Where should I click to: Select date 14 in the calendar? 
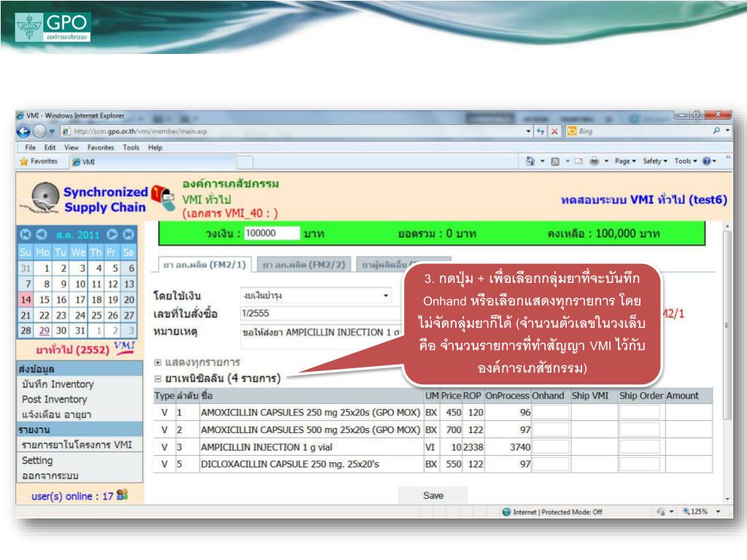pos(26,300)
